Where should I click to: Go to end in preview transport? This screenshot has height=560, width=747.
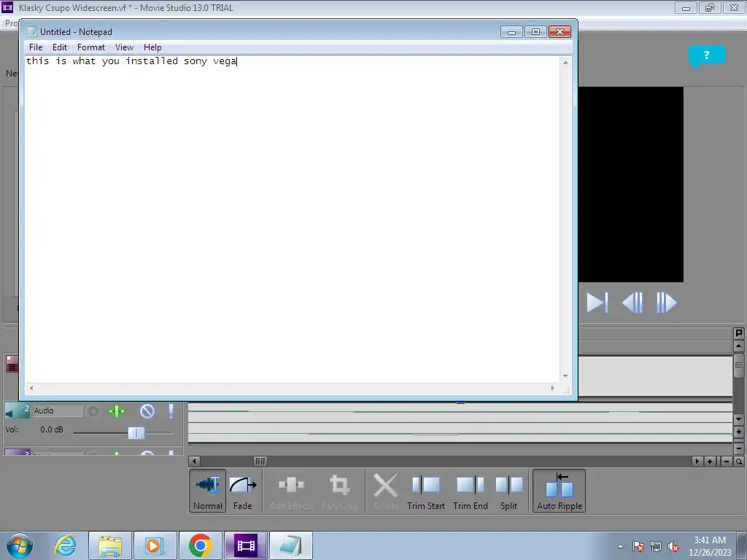597,303
